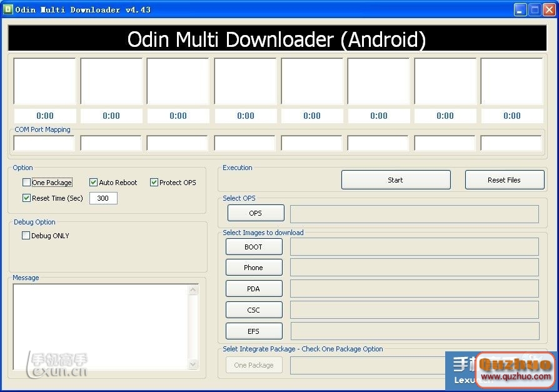Open the OPS file selector button
559x392 pixels.
click(x=256, y=213)
